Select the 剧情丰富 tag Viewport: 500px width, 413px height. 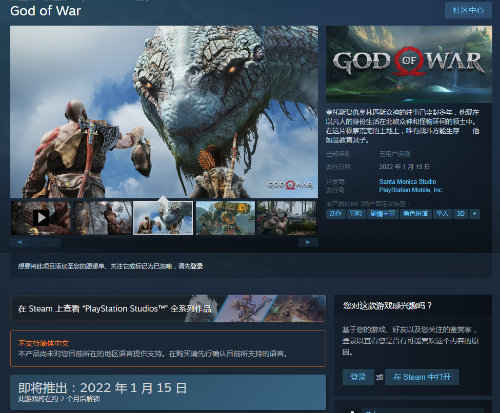(383, 214)
